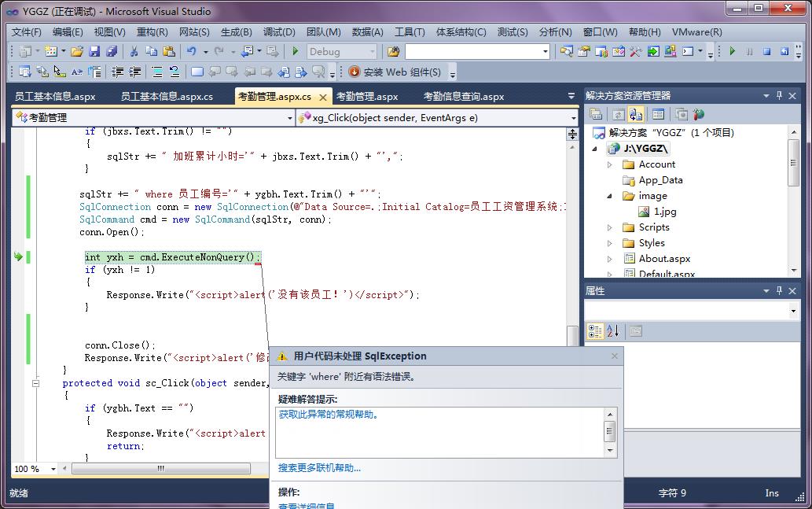Click the Install Web Components orange icon
This screenshot has height=509, width=812.
tap(355, 72)
